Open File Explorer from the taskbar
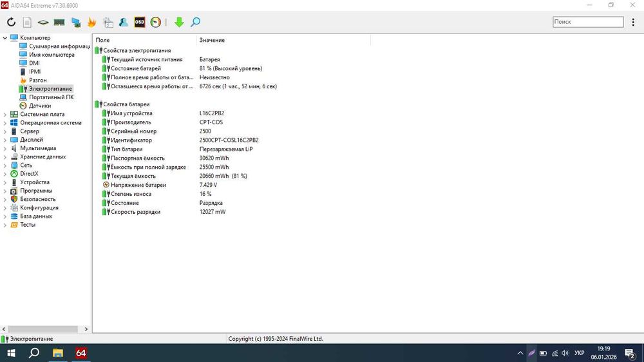The height and width of the screenshot is (362, 644). click(57, 353)
